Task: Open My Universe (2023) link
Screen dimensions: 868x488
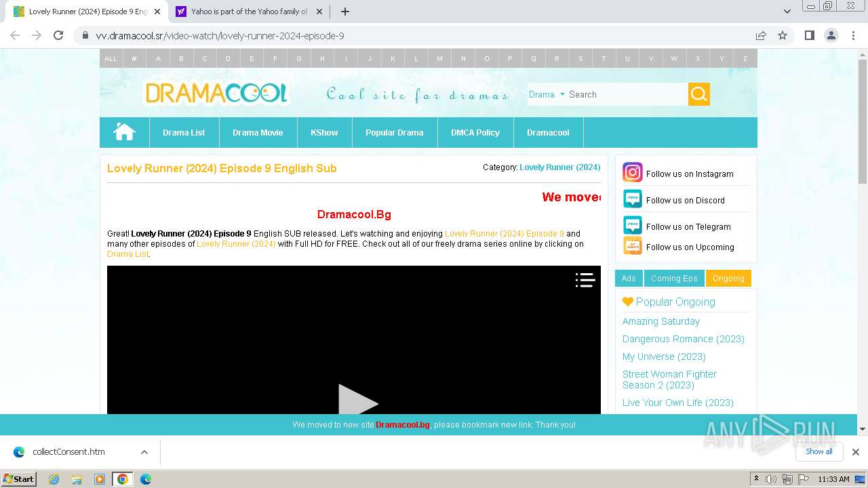Action: coord(664,357)
